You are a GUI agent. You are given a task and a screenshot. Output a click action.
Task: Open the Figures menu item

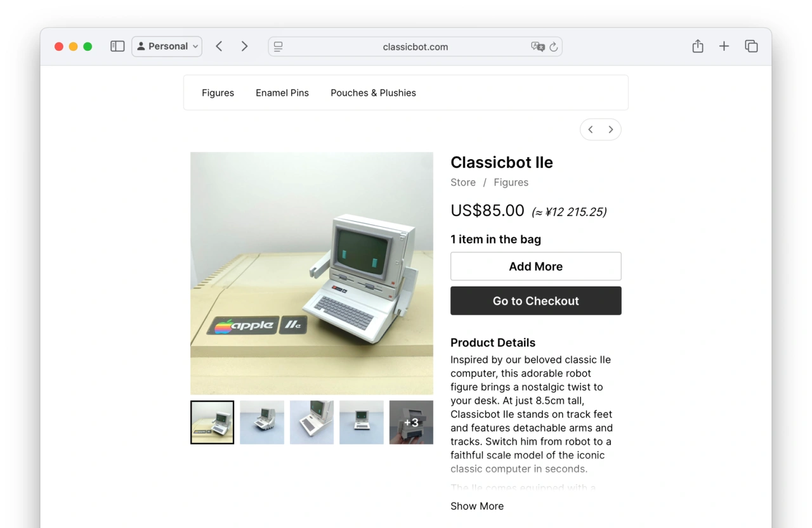[218, 93]
